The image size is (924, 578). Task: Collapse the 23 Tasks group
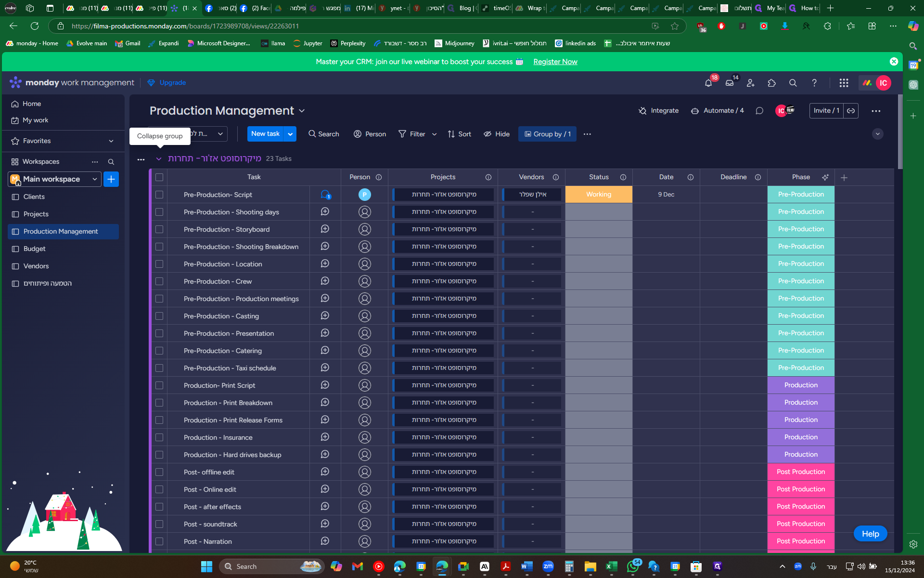click(x=159, y=159)
